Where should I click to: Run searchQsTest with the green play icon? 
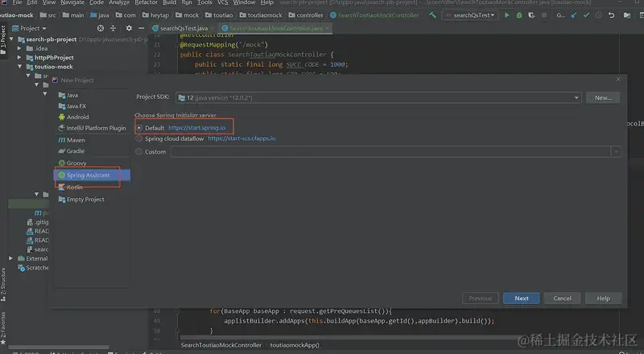[507, 15]
